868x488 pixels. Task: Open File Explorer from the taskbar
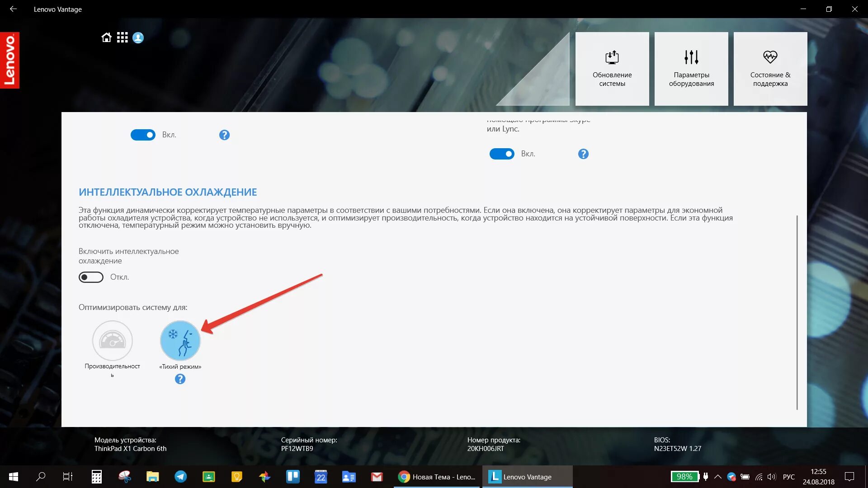coord(153,477)
